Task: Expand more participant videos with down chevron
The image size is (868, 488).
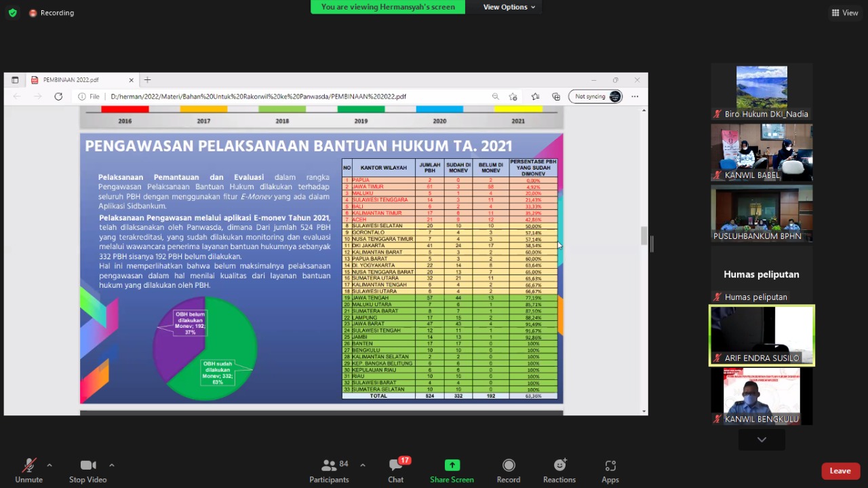Action: (762, 440)
